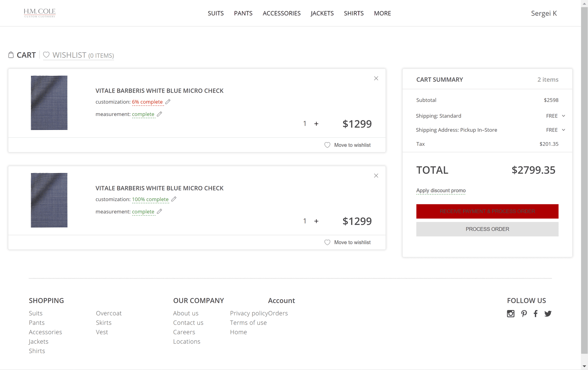588x370 pixels.
Task: Edit customization pencil for 100% complete item
Action: coord(174,199)
